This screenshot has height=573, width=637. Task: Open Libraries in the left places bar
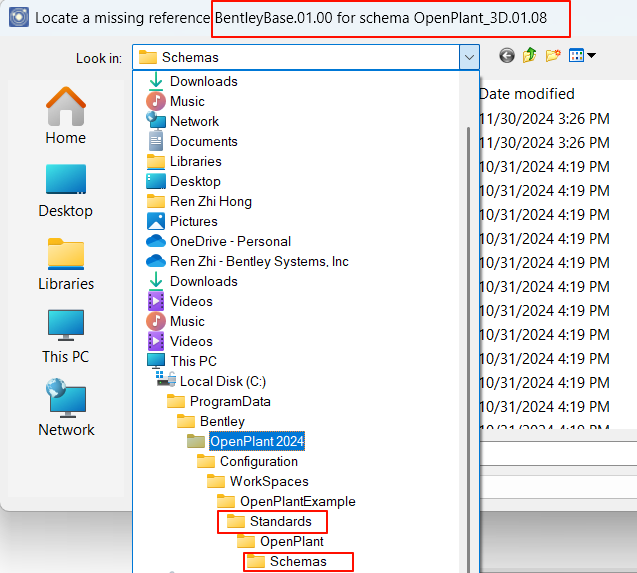pos(66,264)
